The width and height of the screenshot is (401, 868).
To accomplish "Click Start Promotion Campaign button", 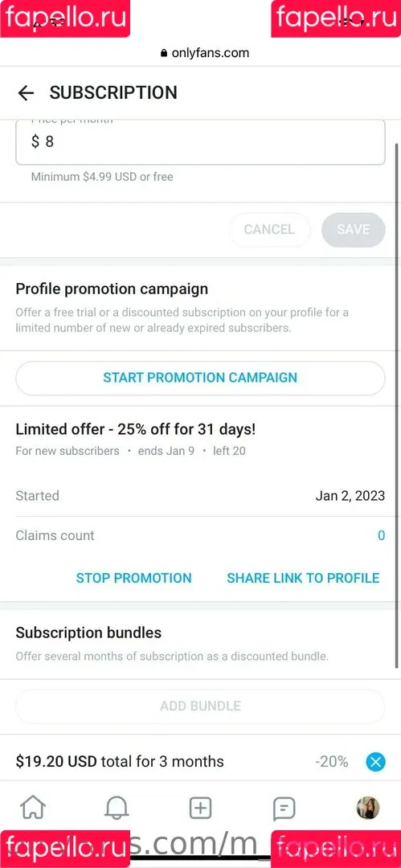I will pos(201,378).
